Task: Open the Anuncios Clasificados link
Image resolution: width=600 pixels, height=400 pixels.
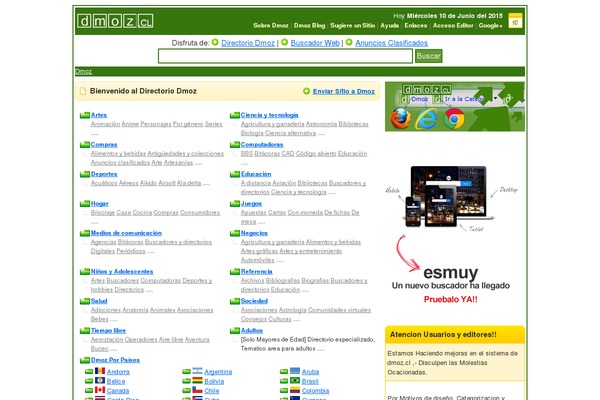Action: pyautogui.click(x=391, y=43)
